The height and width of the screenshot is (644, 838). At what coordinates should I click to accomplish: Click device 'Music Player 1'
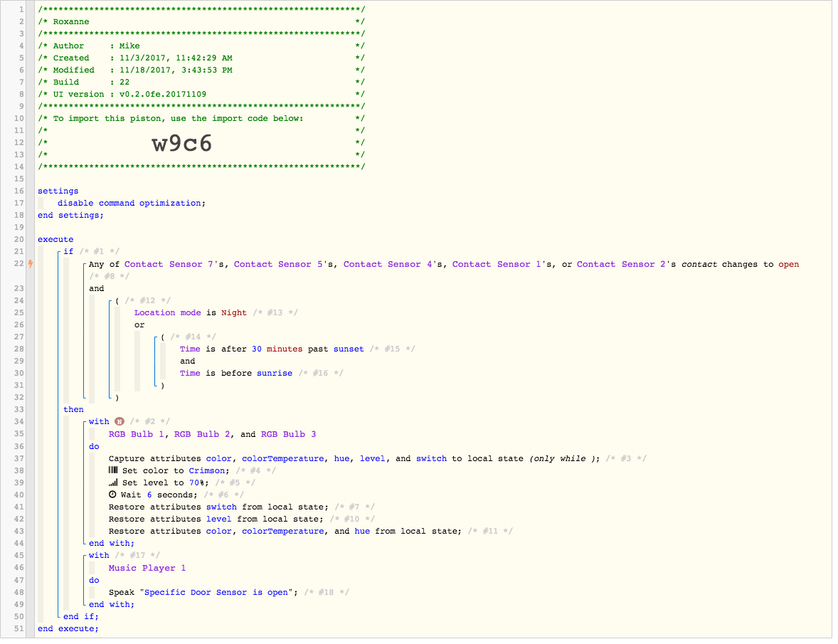coord(147,568)
